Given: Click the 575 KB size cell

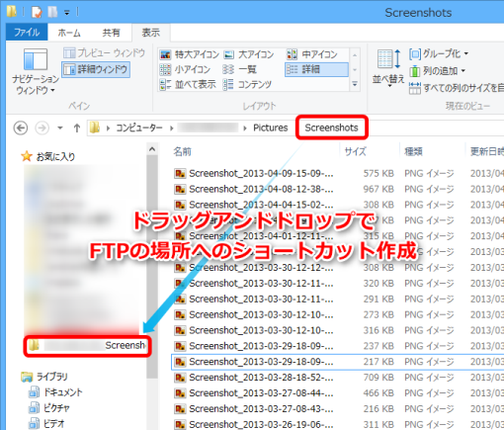Looking at the screenshot, I should click(378, 173).
